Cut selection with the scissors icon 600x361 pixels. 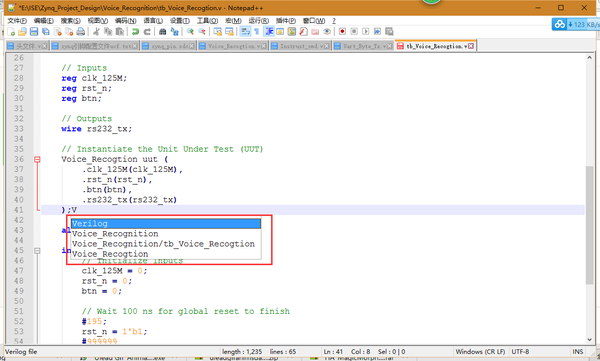[x=96, y=32]
